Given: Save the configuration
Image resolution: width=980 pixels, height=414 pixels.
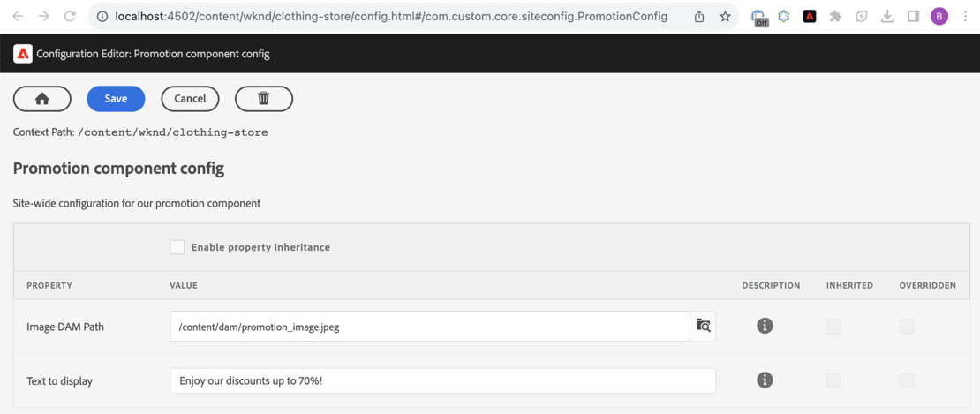Looking at the screenshot, I should (116, 99).
